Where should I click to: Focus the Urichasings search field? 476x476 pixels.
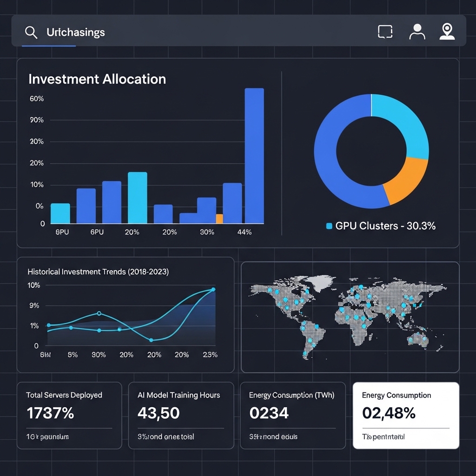[194, 32]
